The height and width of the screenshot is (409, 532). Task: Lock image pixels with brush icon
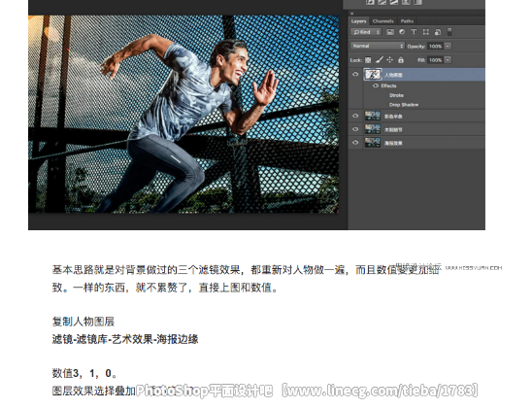(379, 60)
